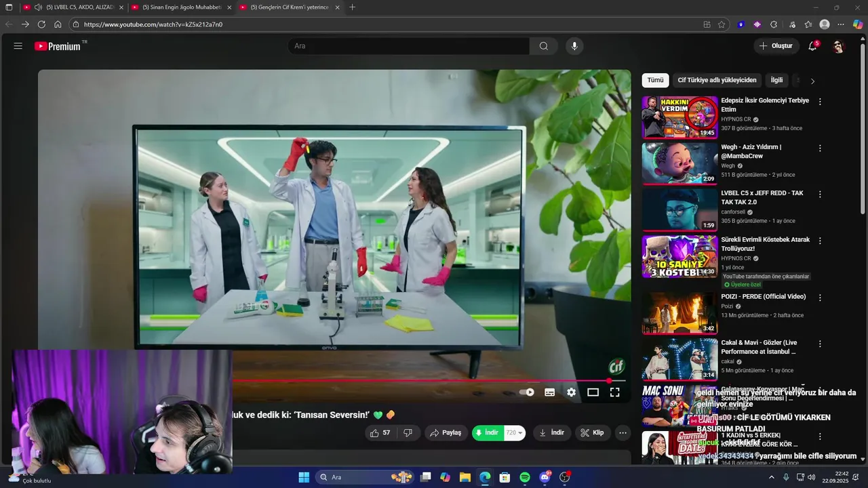Viewport: 868px width, 488px height.
Task: Open POIZI - PERDE video thumbnail
Action: pos(679,313)
